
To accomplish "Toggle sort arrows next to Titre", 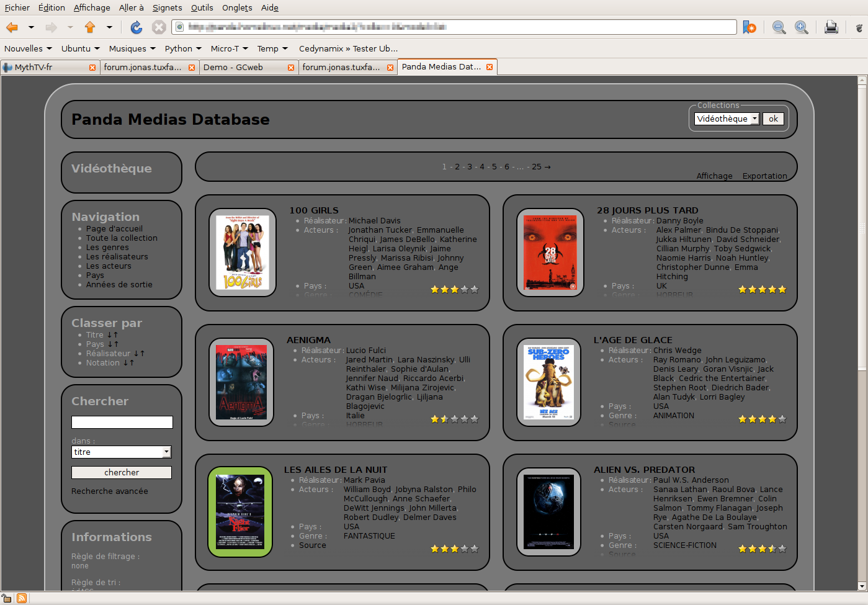I will pyautogui.click(x=112, y=335).
